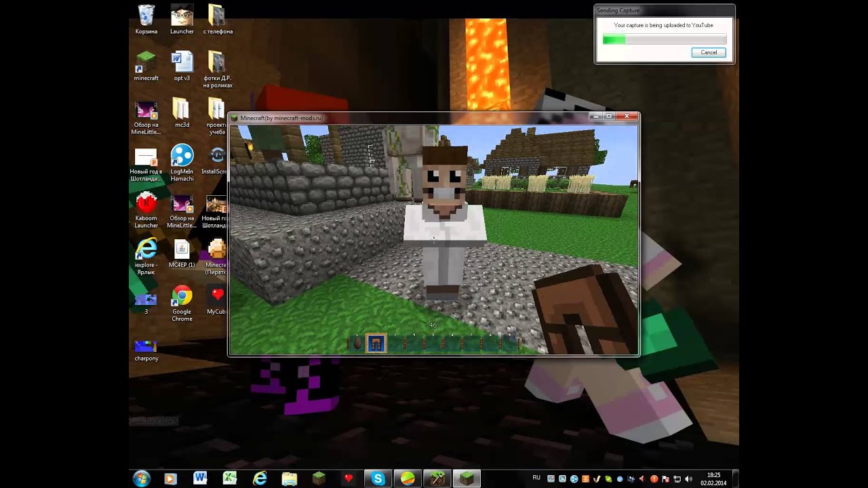868x488 pixels.
Task: Maximize the Minecraft window
Action: [609, 117]
